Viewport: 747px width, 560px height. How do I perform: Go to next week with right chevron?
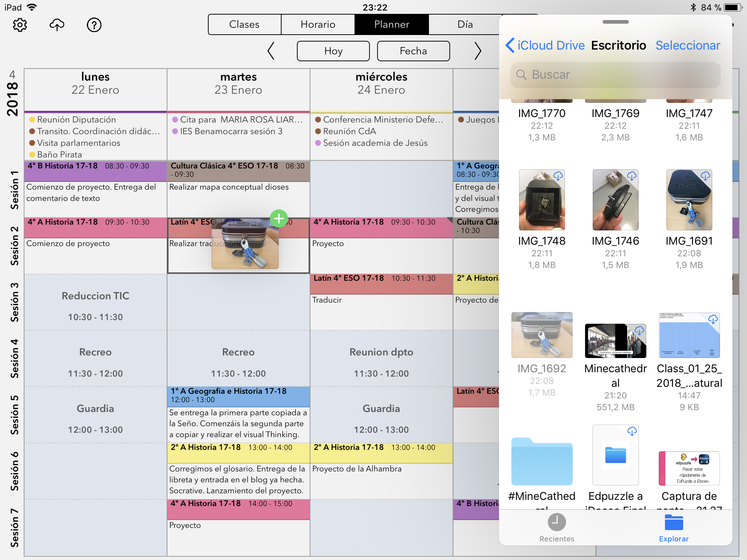[x=477, y=51]
